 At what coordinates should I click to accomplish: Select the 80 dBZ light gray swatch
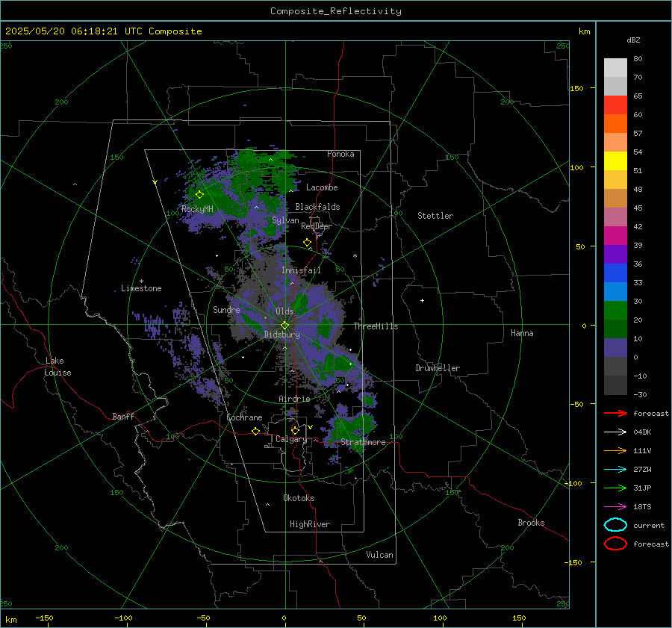click(615, 67)
